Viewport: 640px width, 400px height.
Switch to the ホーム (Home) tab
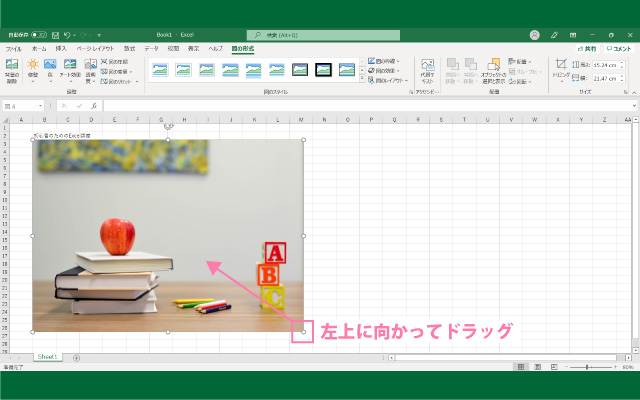click(x=39, y=49)
